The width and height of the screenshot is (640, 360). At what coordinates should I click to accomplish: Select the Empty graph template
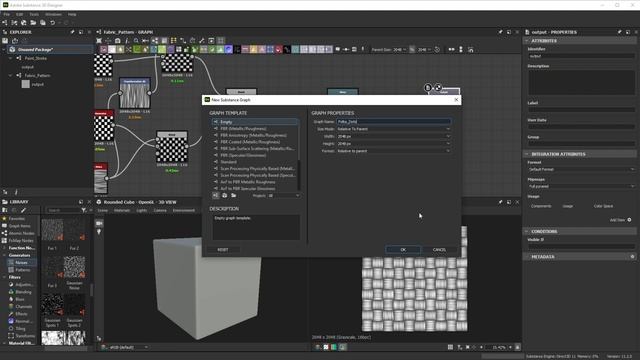coord(255,122)
